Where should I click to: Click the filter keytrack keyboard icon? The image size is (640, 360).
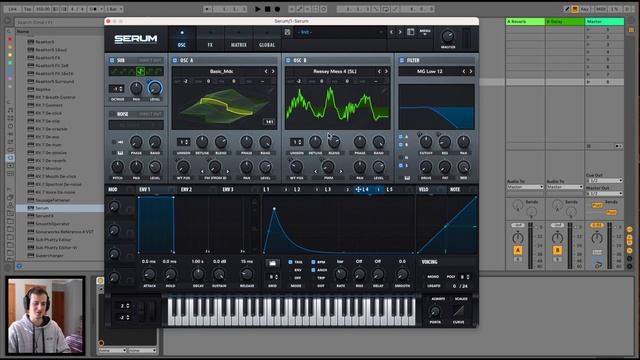pyautogui.click(x=407, y=178)
